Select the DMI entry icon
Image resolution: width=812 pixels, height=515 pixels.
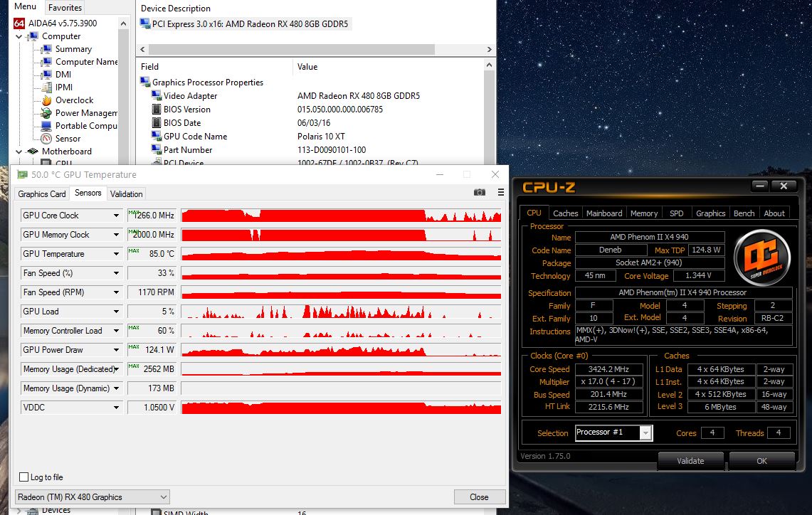(46, 75)
